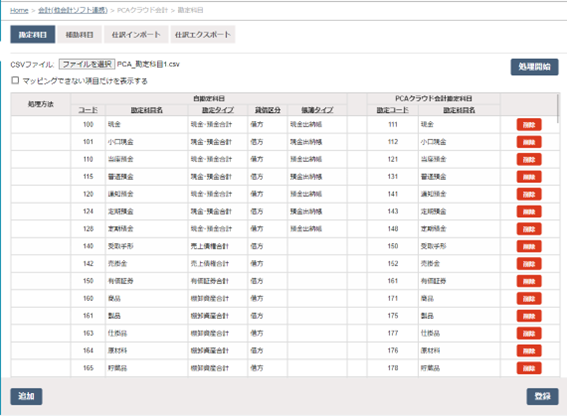This screenshot has width=567, height=416.
Task: Start processing with 処理開始 button
Action: (534, 67)
